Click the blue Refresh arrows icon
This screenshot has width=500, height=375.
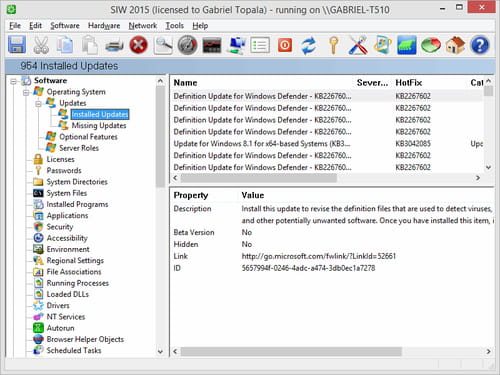(309, 45)
